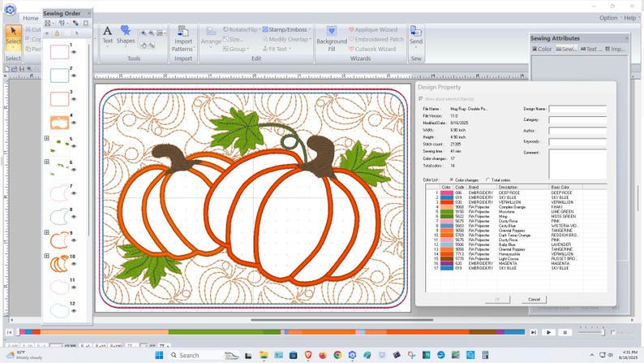Click the measure tool in Tools group
This screenshot has height=363, width=644.
151,45
